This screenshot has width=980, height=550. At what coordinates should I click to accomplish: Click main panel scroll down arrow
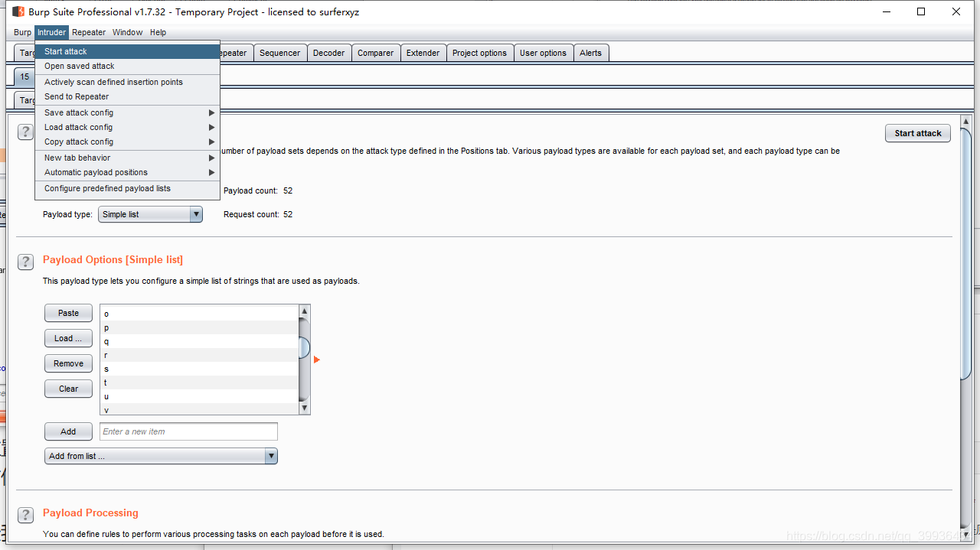point(966,533)
